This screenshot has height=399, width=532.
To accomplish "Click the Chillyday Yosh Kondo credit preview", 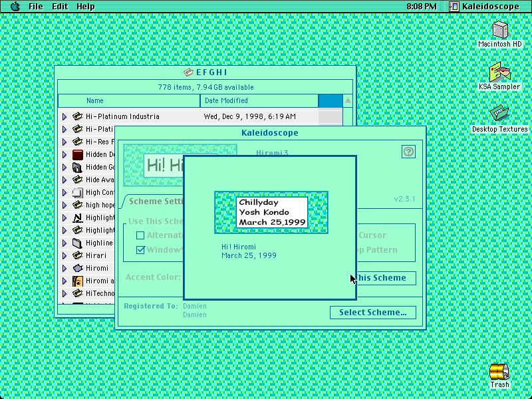I will (272, 212).
